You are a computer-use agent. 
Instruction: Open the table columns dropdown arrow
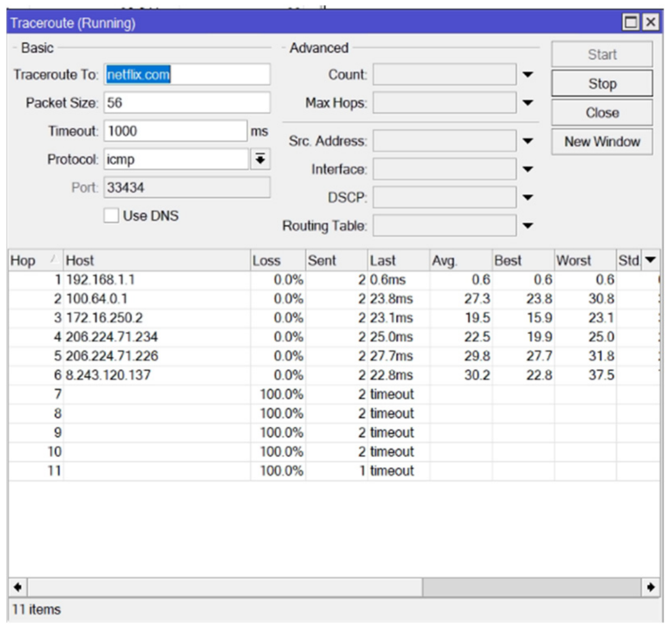tap(650, 260)
